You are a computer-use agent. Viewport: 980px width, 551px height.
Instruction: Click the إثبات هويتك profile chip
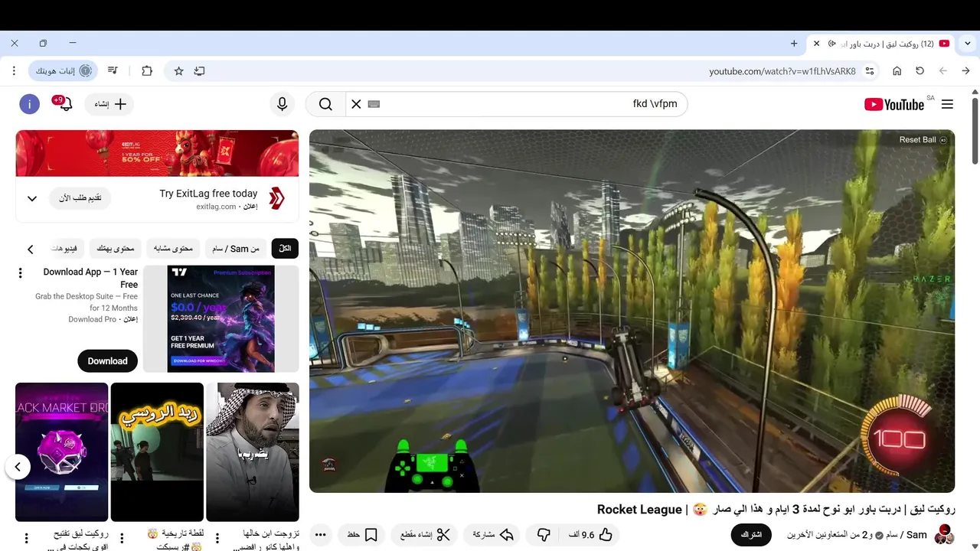pos(64,70)
